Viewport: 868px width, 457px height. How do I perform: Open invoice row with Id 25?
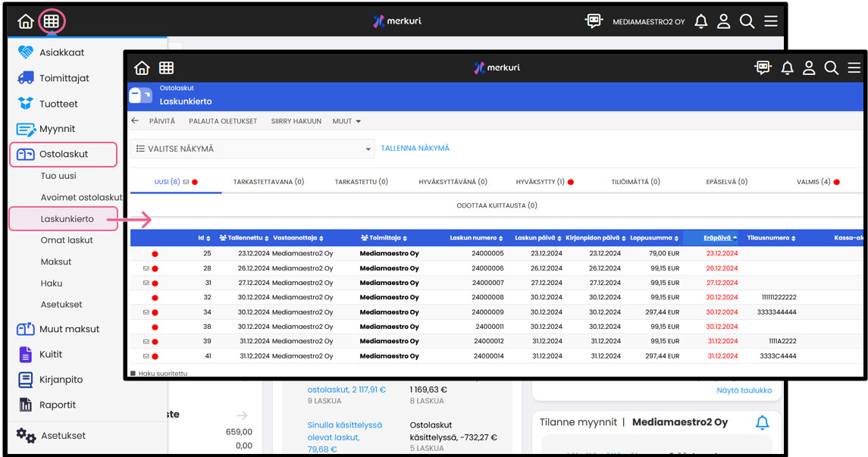(207, 254)
